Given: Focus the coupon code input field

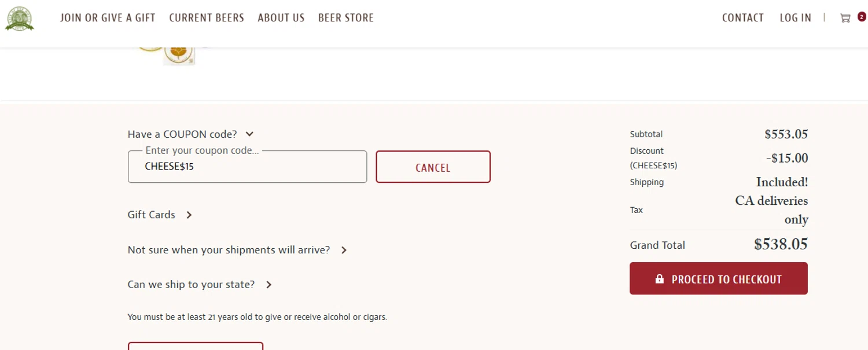Looking at the screenshot, I should [x=247, y=167].
